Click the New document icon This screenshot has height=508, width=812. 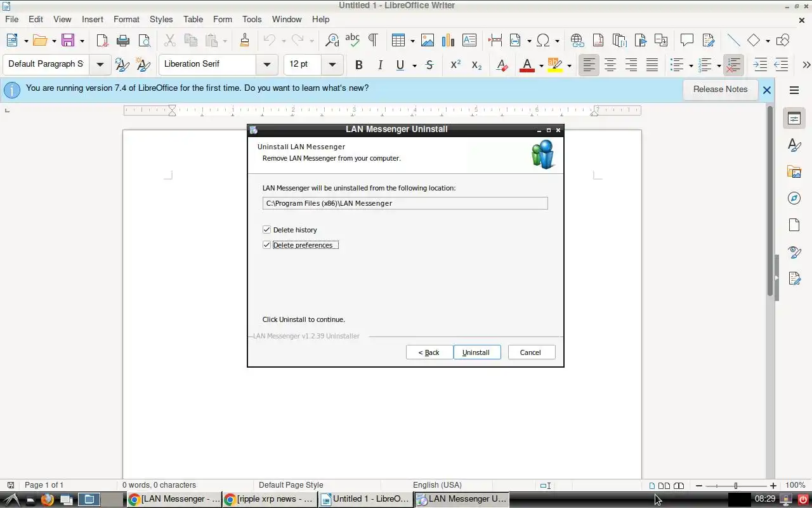(12, 41)
